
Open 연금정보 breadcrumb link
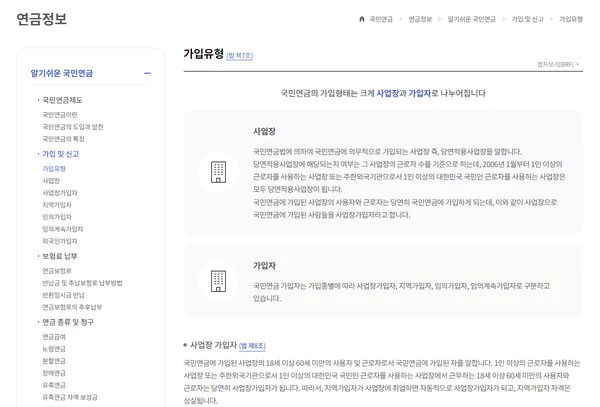[x=420, y=19]
